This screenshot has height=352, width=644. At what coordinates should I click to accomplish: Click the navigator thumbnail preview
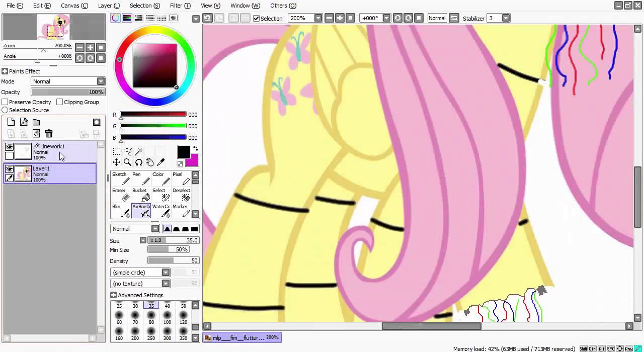point(53,27)
